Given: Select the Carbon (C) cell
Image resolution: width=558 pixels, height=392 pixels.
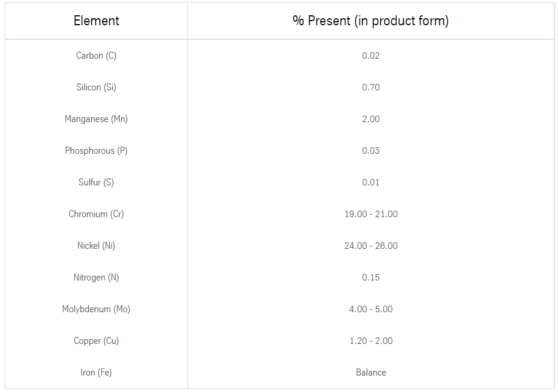Looking at the screenshot, I should click(x=96, y=56).
